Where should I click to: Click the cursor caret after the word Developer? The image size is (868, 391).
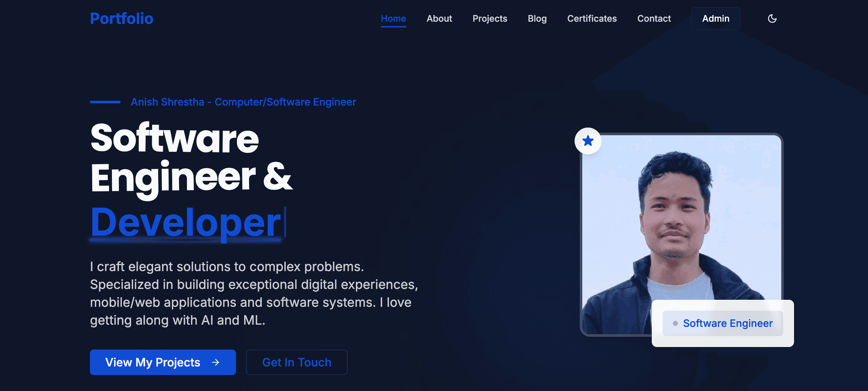(284, 223)
